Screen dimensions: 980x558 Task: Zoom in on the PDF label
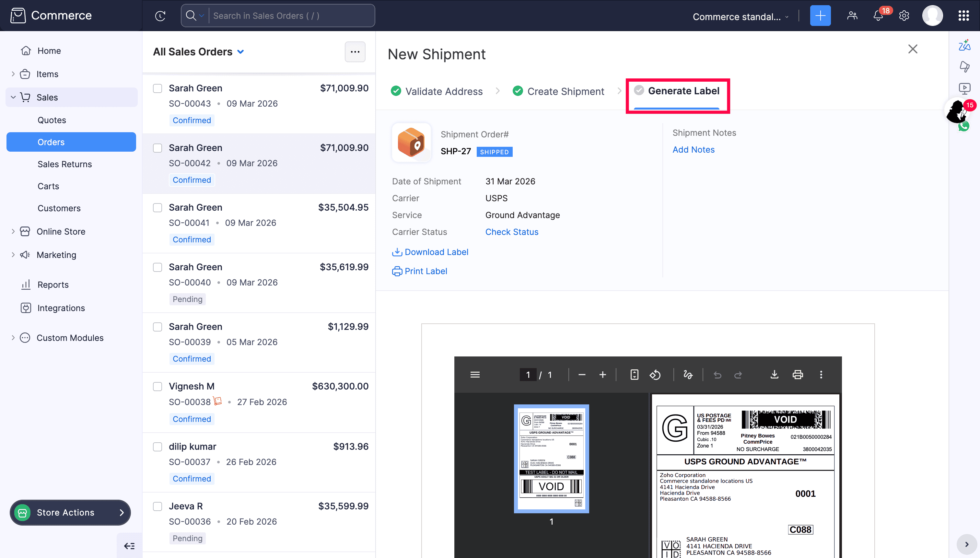point(602,374)
